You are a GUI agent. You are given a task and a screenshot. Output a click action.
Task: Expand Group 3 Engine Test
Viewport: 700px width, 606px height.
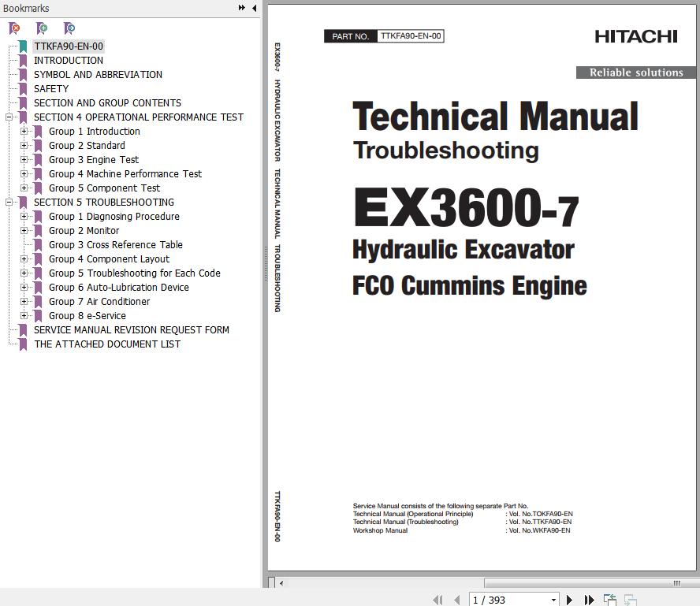click(24, 160)
